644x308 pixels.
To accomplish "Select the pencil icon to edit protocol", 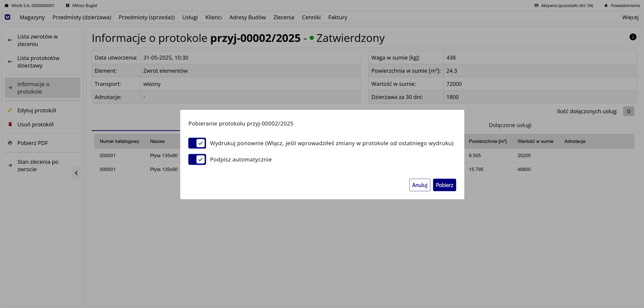I will [10, 110].
